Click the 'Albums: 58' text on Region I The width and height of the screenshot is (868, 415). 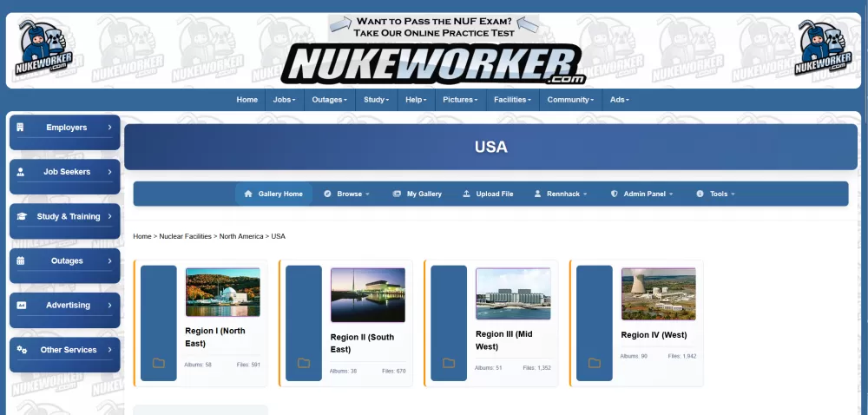coord(198,365)
